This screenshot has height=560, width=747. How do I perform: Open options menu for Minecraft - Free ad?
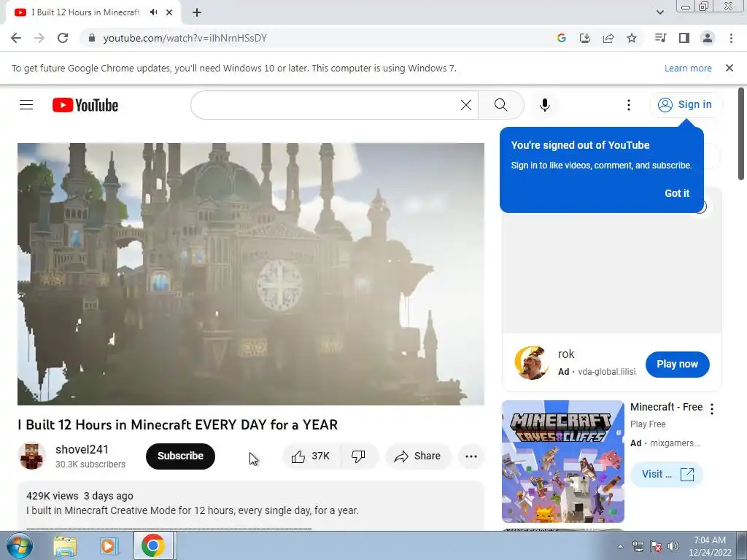click(712, 408)
